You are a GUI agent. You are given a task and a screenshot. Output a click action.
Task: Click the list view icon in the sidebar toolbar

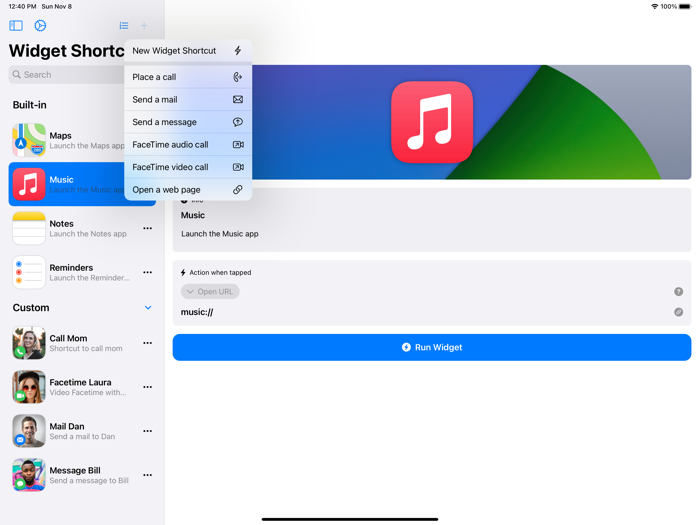(124, 26)
